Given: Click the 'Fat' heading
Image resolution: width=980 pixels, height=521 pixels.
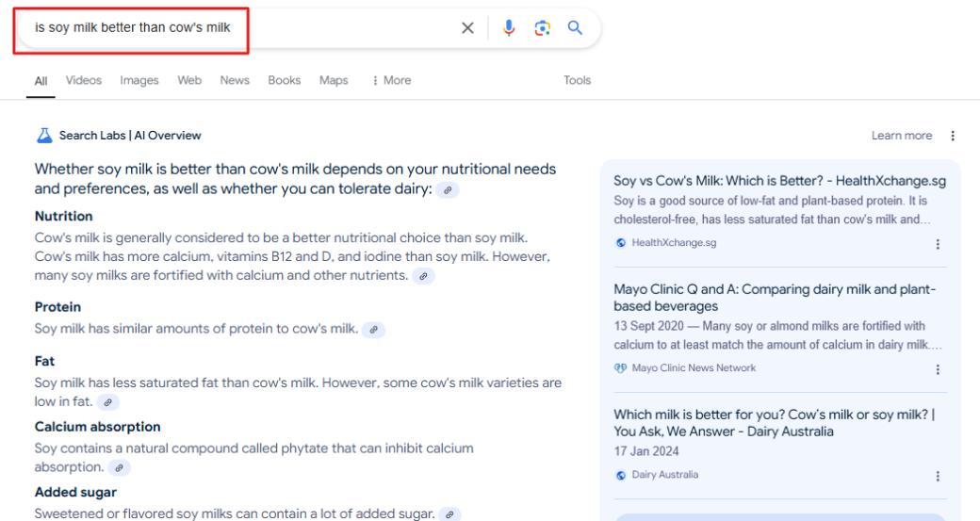Looking at the screenshot, I should coord(44,361).
